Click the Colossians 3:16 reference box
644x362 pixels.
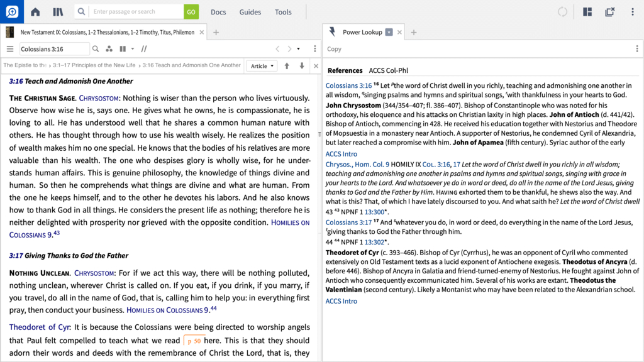pos(54,49)
